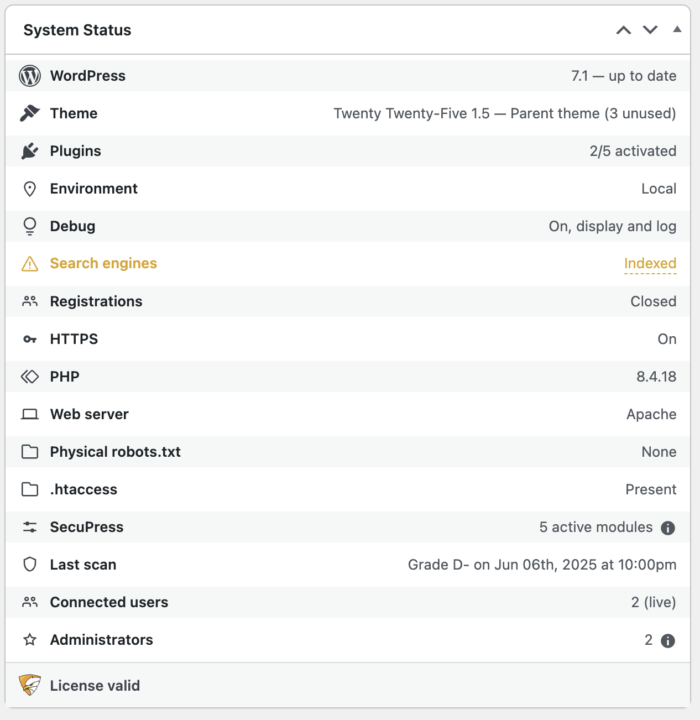Click the PHP version 8.4.18
Viewport: 700px width, 720px height.
point(656,377)
